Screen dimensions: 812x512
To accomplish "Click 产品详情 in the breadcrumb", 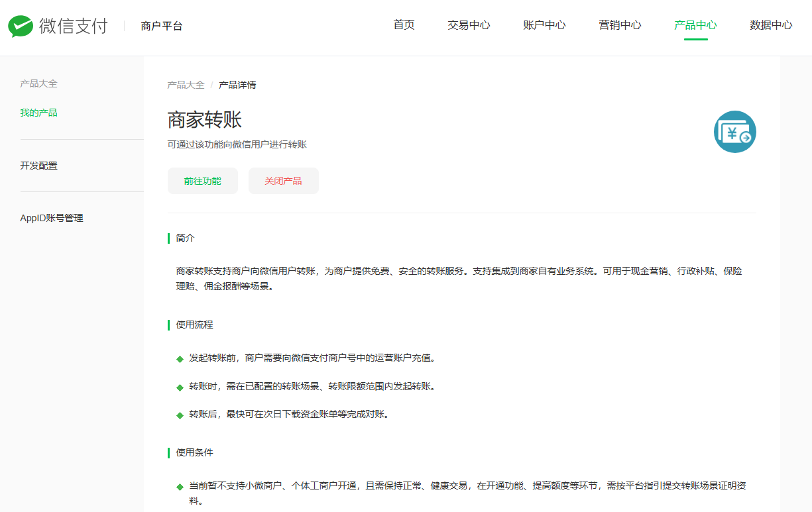I will pyautogui.click(x=237, y=85).
